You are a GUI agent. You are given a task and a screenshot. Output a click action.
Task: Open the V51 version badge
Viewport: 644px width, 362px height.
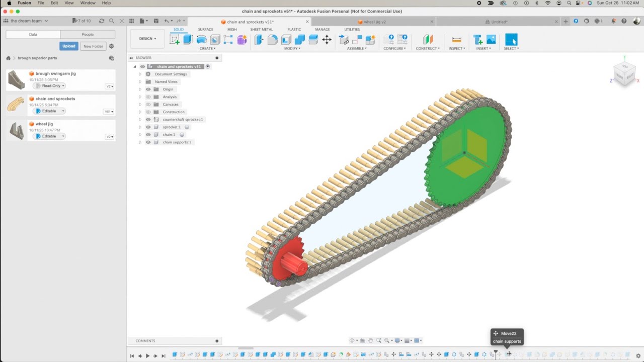coord(108,112)
